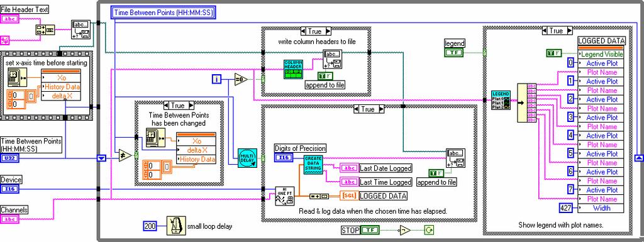The image size is (644, 242).
Task: Click the Time Between Points (HH:MM:SS) local variable
Action: 164,13
